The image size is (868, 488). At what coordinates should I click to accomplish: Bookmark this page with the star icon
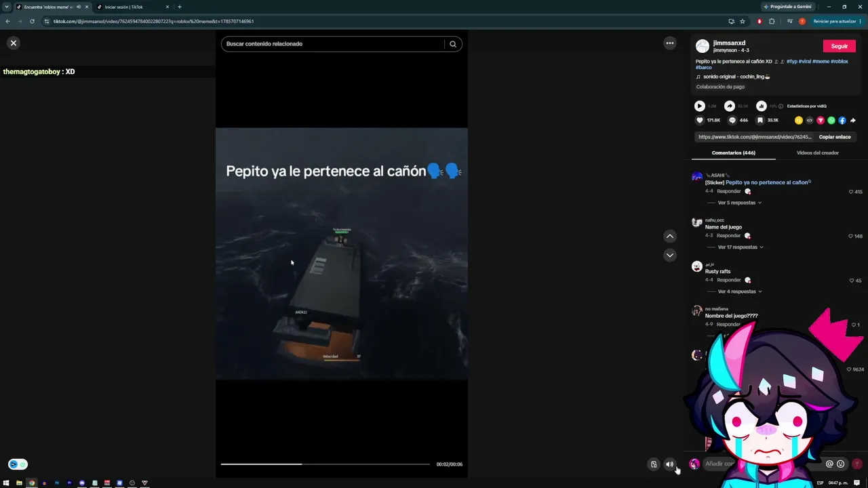click(x=743, y=21)
